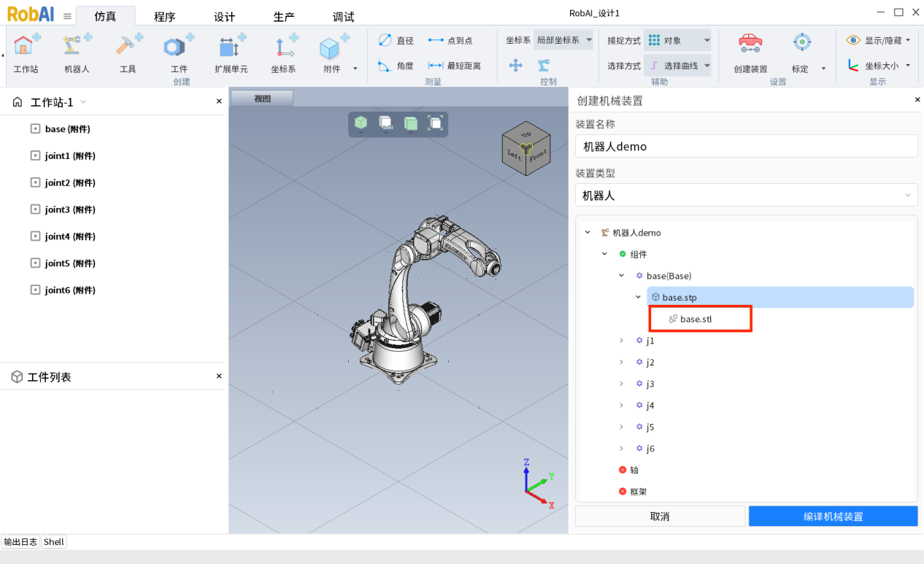Switch to the 程序 tab
924x564 pixels.
165,16
